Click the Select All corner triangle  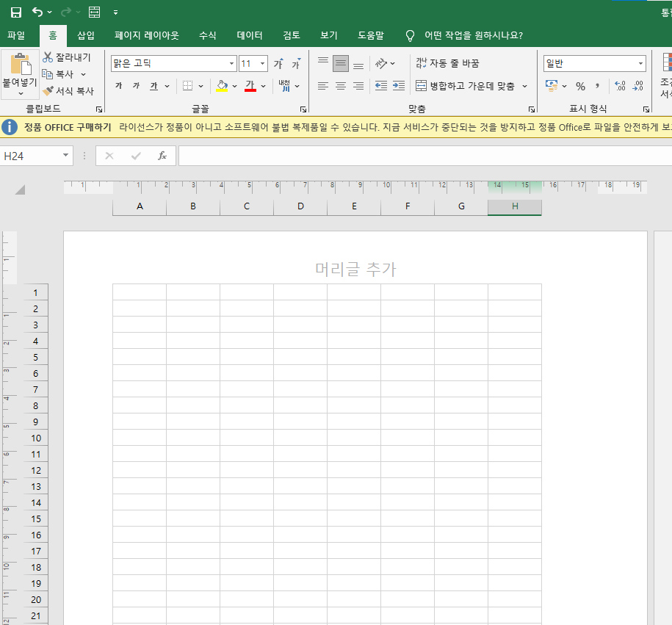tap(20, 190)
